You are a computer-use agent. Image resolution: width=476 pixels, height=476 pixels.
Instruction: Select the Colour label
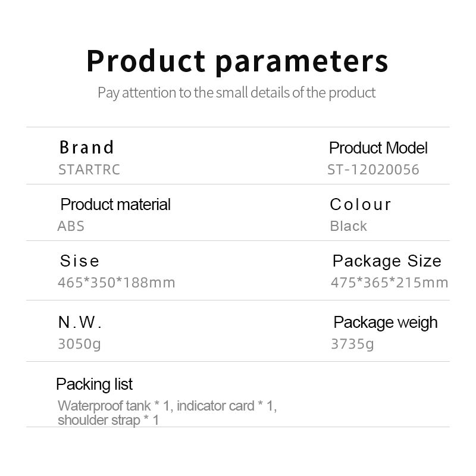click(361, 204)
